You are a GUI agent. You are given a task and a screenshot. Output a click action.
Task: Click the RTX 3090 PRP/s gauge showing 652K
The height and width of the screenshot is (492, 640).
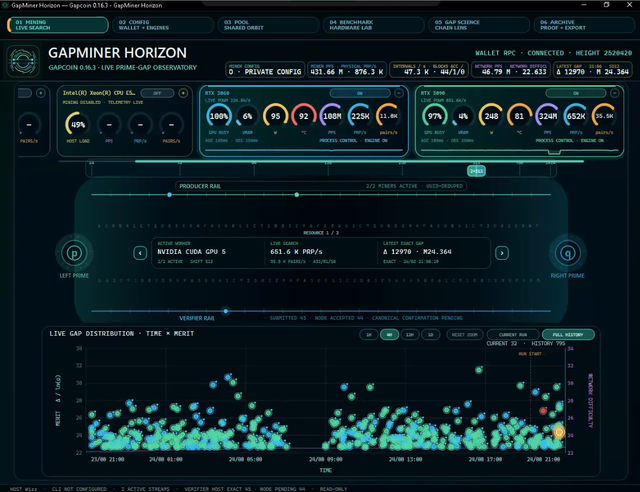[576, 116]
